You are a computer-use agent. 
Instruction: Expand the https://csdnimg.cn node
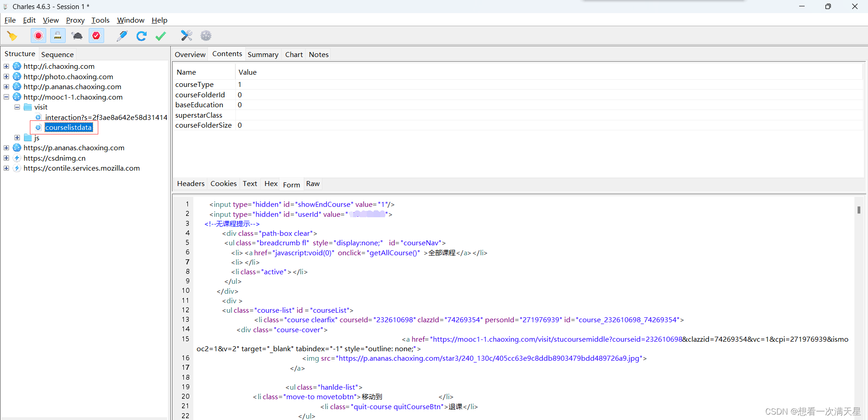6,158
